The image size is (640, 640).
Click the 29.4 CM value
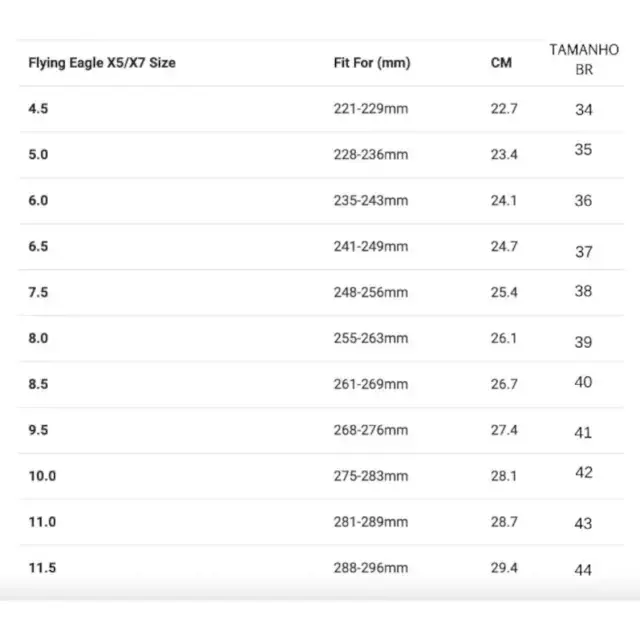coord(504,568)
